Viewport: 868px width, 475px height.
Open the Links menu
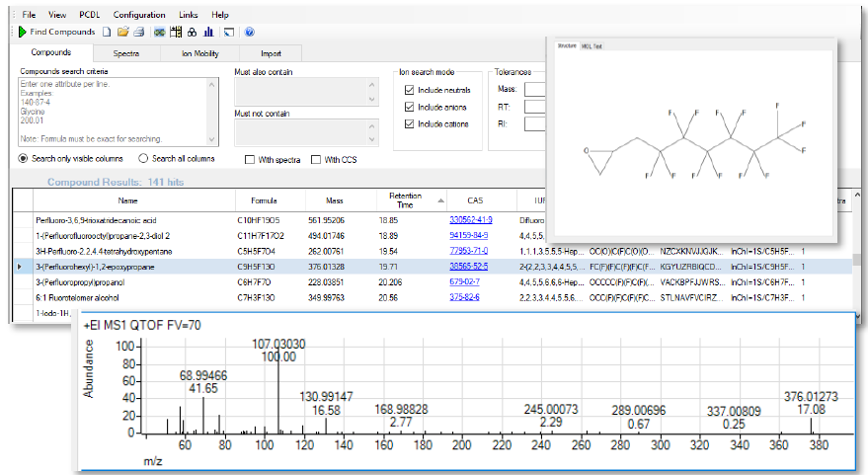pyautogui.click(x=189, y=15)
